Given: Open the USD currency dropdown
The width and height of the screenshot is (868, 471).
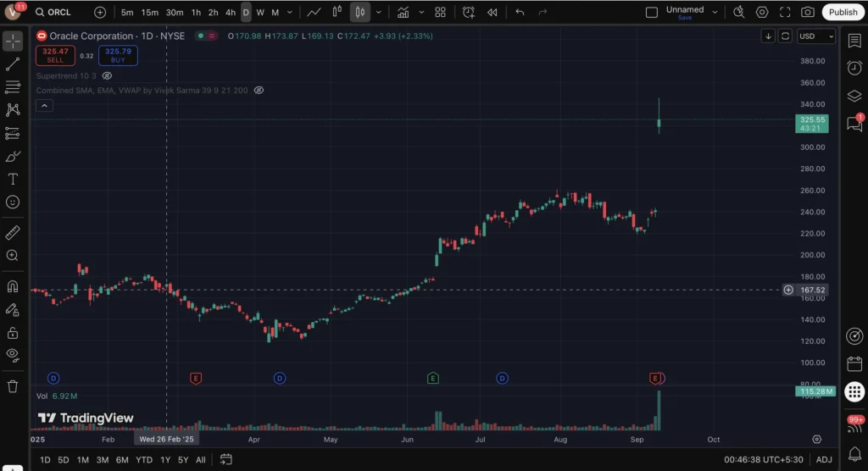Looking at the screenshot, I should [x=817, y=36].
